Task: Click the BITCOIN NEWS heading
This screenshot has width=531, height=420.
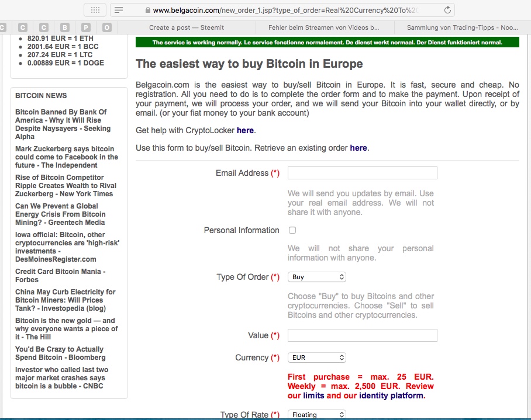Action: pos(41,96)
